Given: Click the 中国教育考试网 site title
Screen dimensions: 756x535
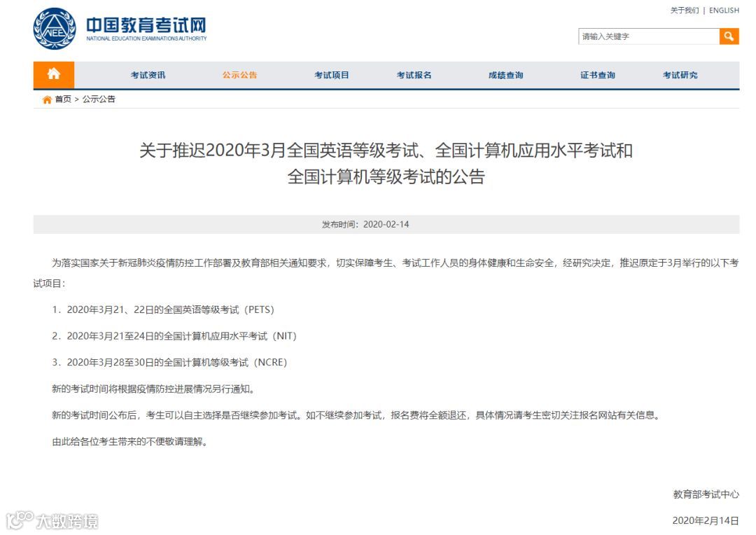Looking at the screenshot, I should click(x=146, y=25).
